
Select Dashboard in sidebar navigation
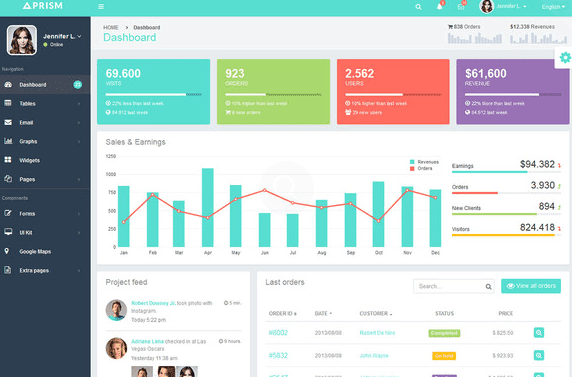[45, 85]
